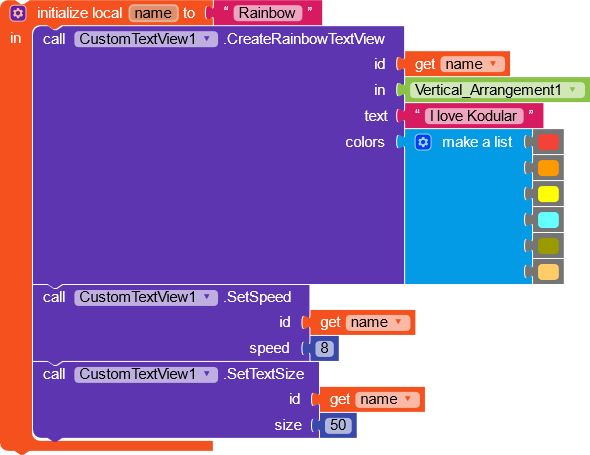This screenshot has width=590, height=455.
Task: Open CustomTextView1 dropdown in CreateRainbowTextView call
Action: pos(146,39)
